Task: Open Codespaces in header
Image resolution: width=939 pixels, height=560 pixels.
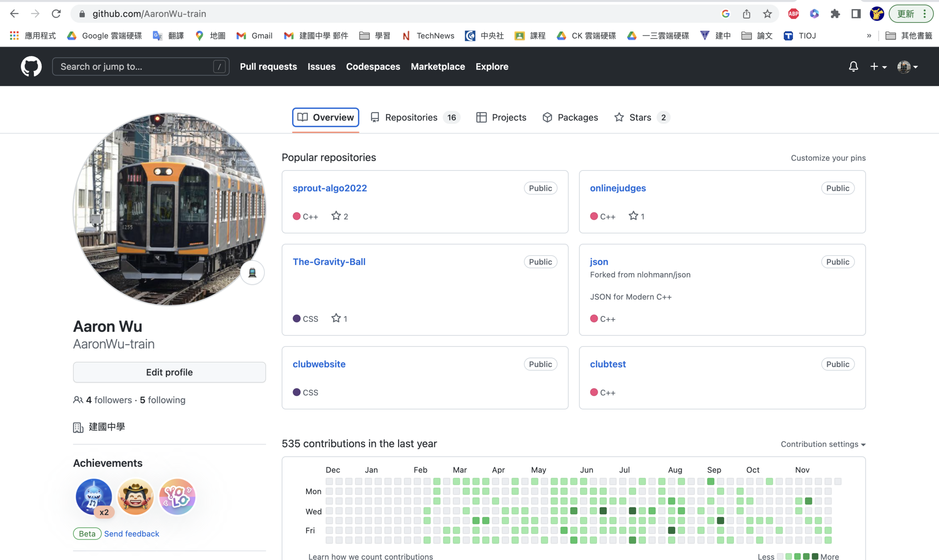Action: pyautogui.click(x=373, y=66)
